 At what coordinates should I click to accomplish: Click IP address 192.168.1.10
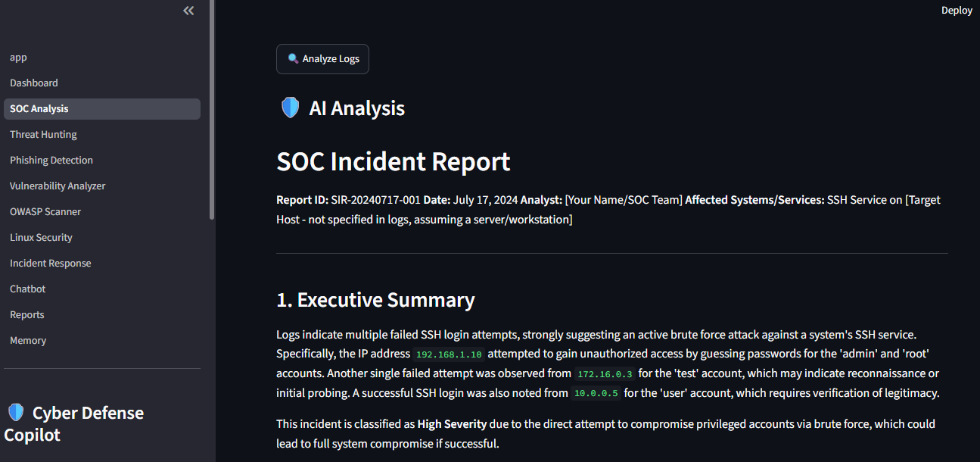(x=449, y=354)
